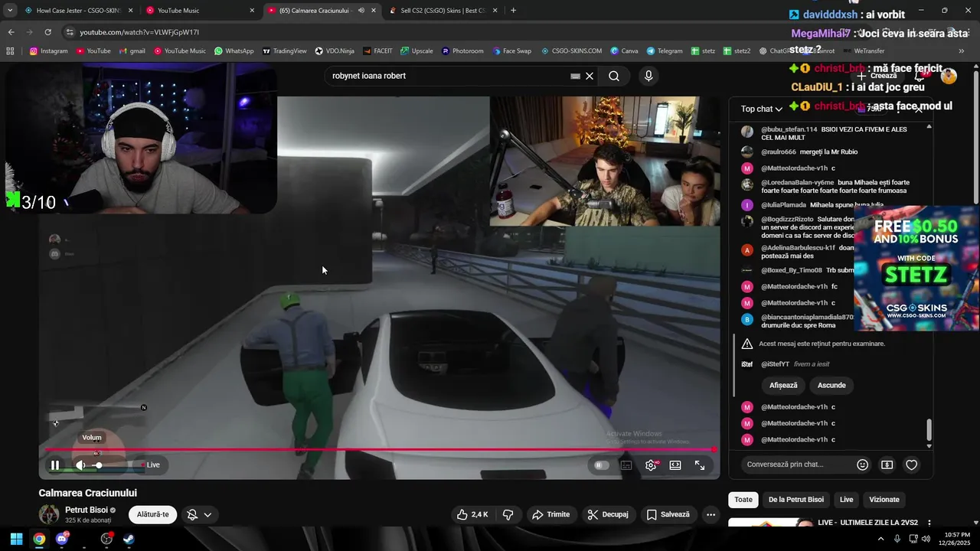
Task: Toggle the autoplay switch in player
Action: 602,465
